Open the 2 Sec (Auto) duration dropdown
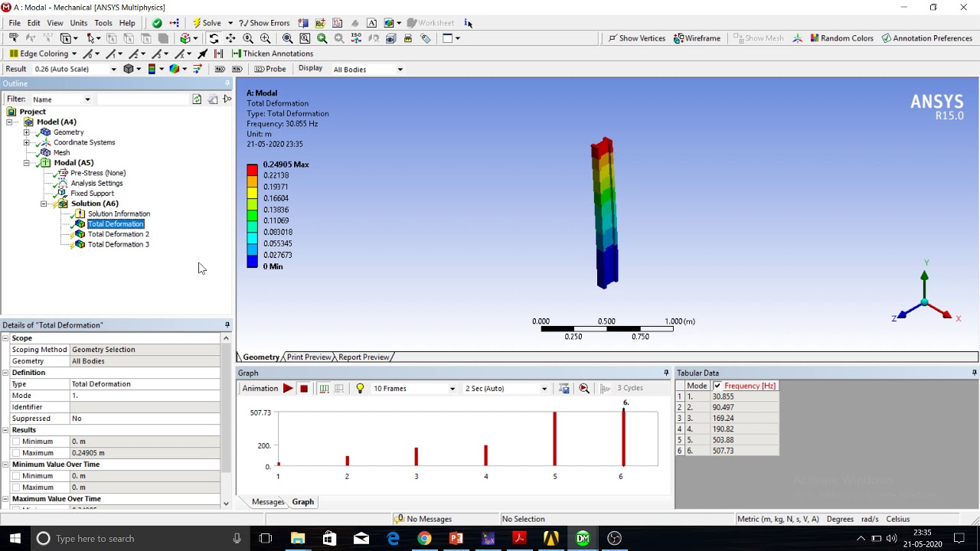The height and width of the screenshot is (551, 980). [544, 389]
